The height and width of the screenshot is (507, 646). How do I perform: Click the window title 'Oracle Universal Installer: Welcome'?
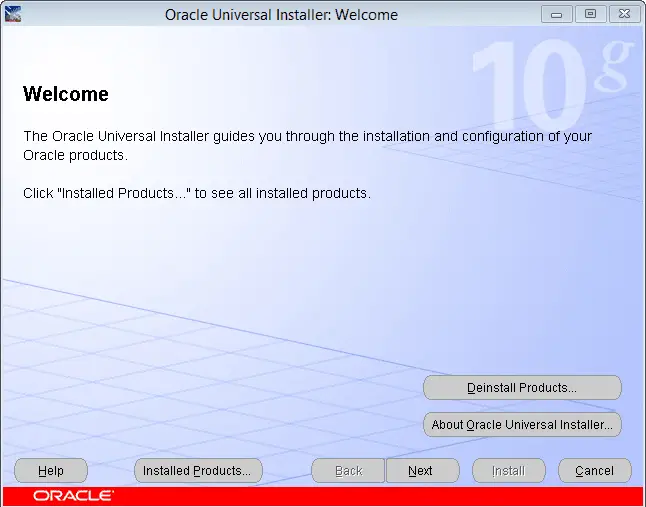coord(281,15)
